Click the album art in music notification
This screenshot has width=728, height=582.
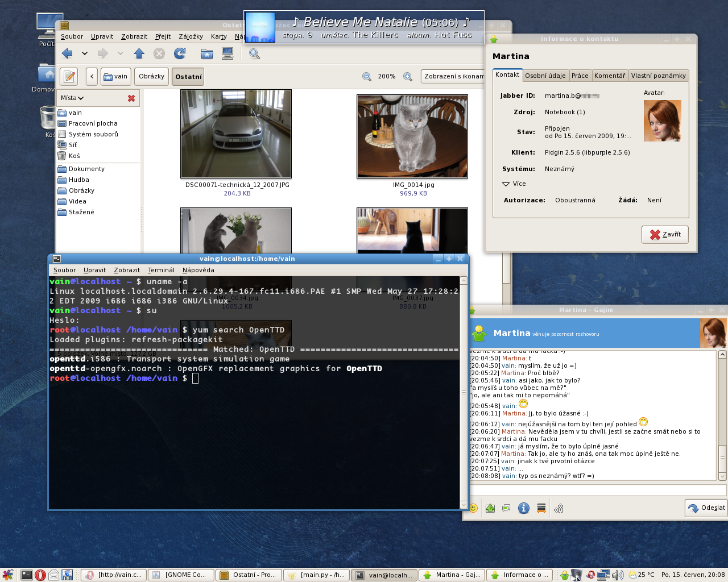[260, 27]
